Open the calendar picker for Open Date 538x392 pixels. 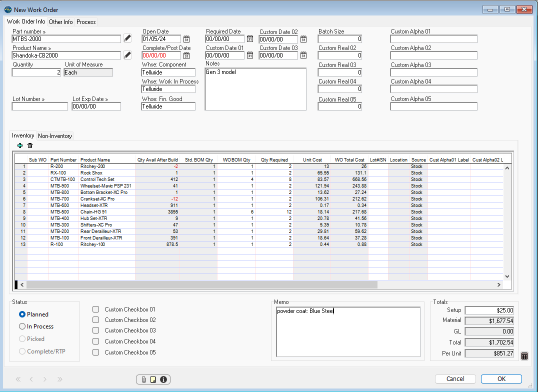[187, 38]
